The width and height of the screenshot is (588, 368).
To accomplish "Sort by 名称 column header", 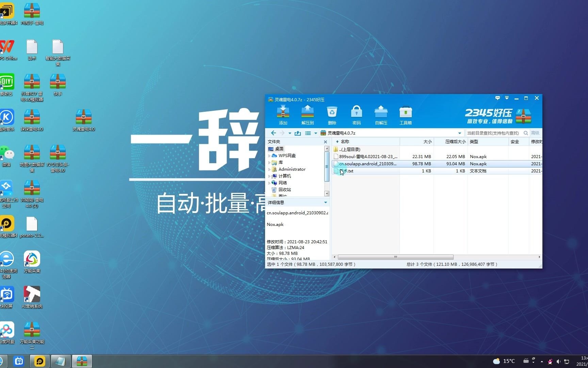I will point(366,142).
